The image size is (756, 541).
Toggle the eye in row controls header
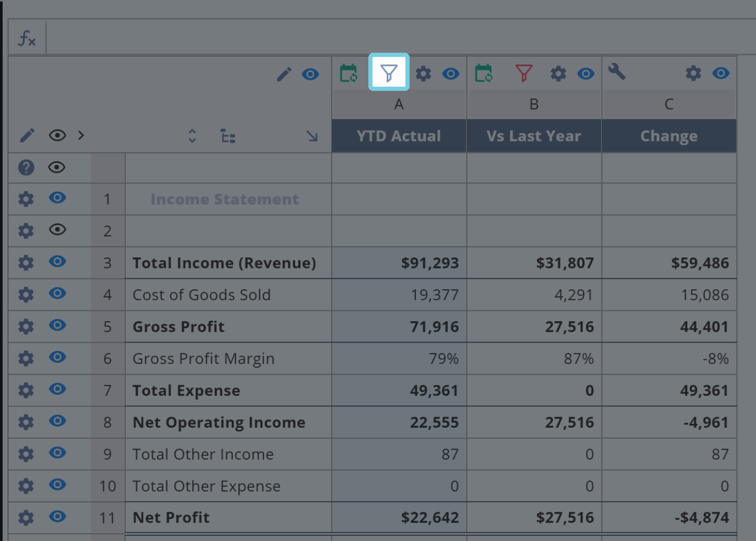pyautogui.click(x=57, y=136)
